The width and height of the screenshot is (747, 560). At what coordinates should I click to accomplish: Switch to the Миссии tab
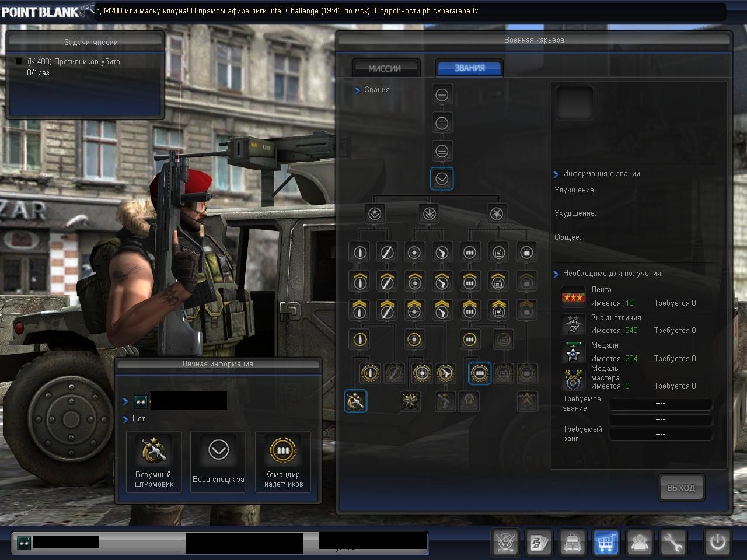pos(385,68)
